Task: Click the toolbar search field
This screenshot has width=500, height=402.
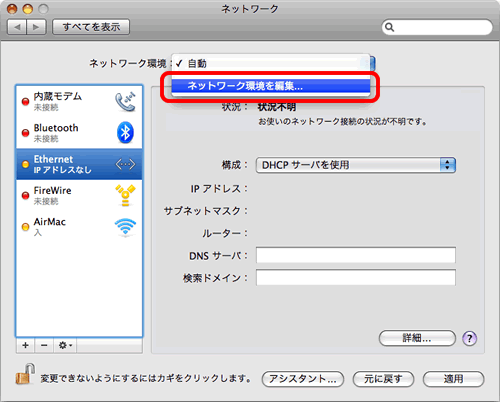Action: 437,27
